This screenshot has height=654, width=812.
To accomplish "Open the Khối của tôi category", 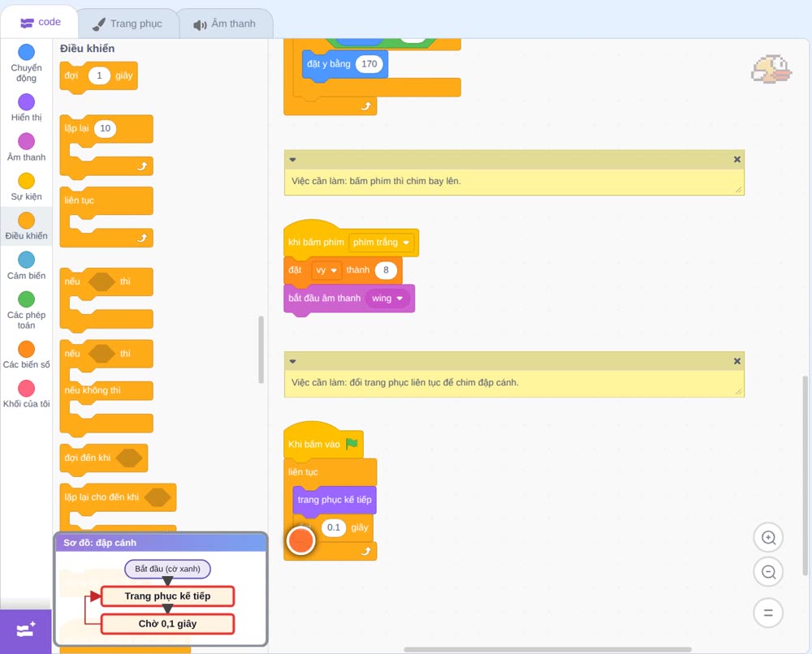I will point(27,394).
